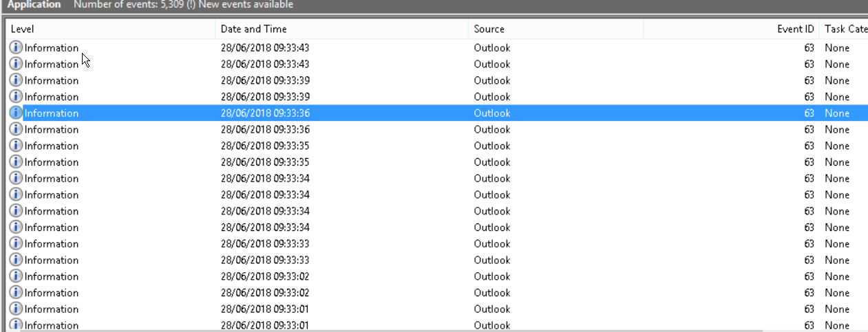The height and width of the screenshot is (332, 868).
Task: Click the Application log title text
Action: click(34, 5)
